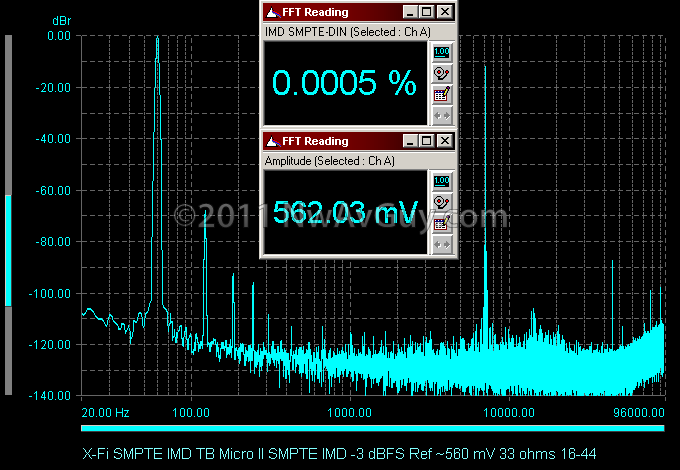Click the 562.03 mV amplitude reading
The image size is (680, 470).
pyautogui.click(x=346, y=212)
